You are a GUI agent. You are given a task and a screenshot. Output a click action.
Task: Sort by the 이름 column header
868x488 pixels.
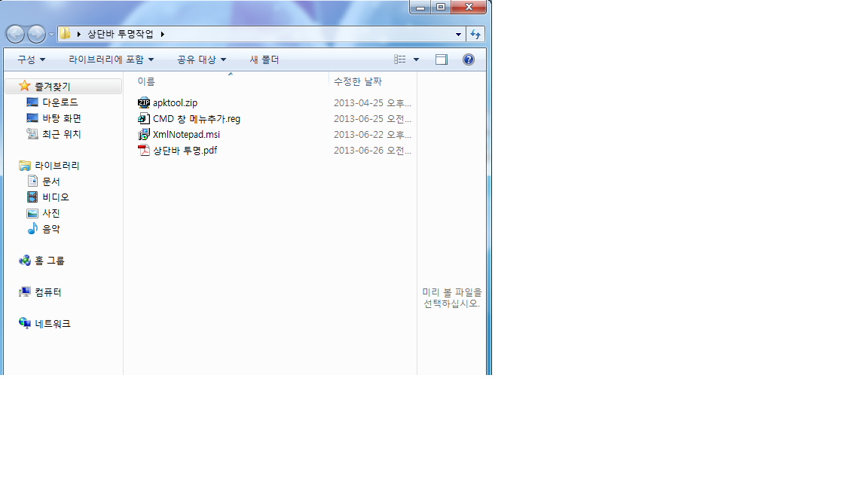[x=146, y=81]
